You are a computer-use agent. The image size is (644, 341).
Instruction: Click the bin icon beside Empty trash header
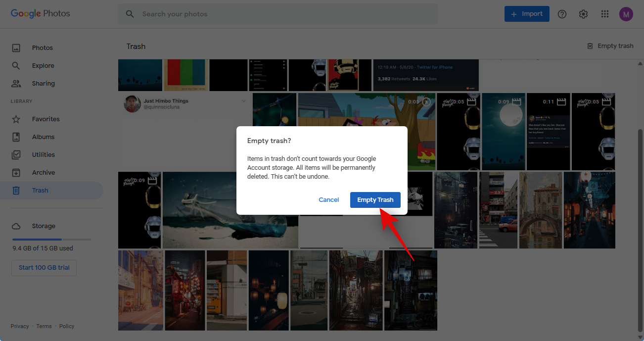pos(590,46)
